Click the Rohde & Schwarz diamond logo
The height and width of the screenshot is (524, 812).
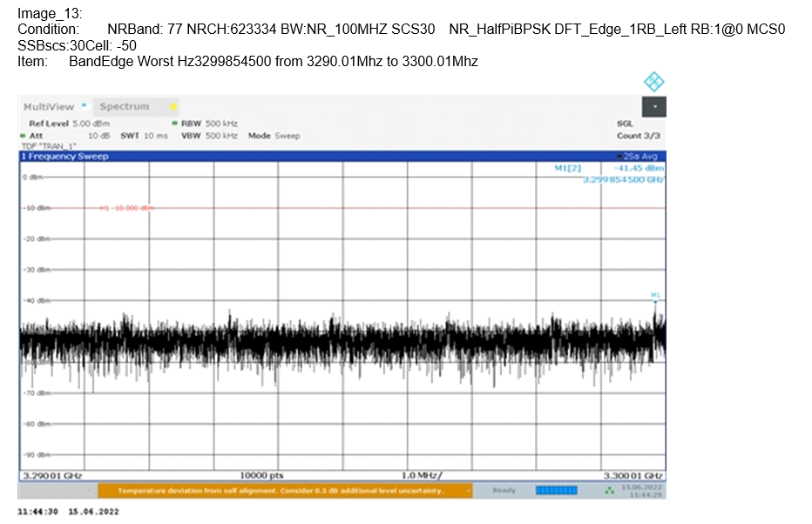tap(653, 80)
